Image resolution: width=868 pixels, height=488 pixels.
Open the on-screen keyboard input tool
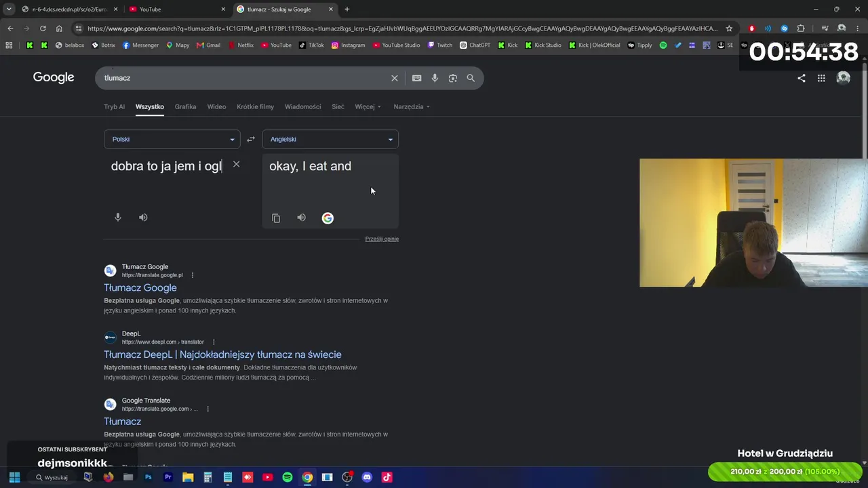[416, 78]
